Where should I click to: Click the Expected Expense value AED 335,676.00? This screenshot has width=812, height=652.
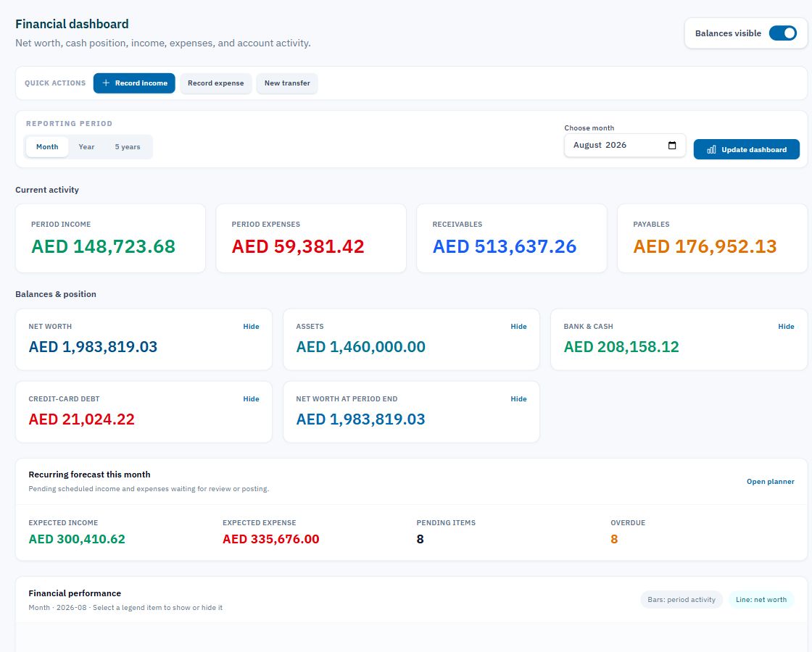click(271, 539)
